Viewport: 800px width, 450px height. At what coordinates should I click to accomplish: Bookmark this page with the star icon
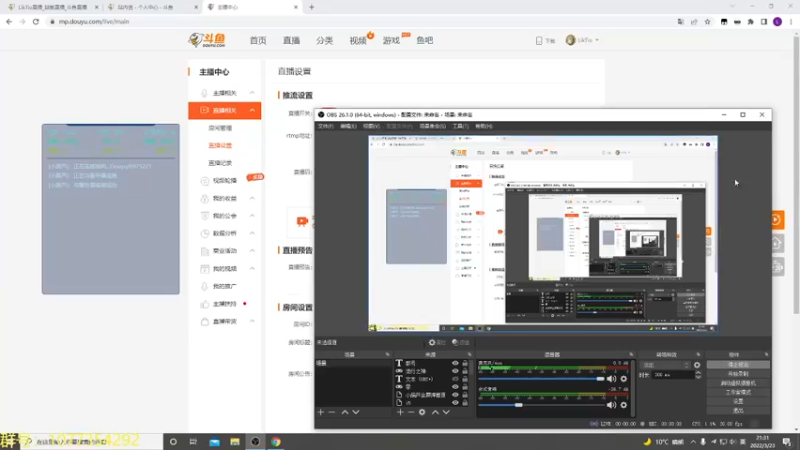[x=707, y=22]
